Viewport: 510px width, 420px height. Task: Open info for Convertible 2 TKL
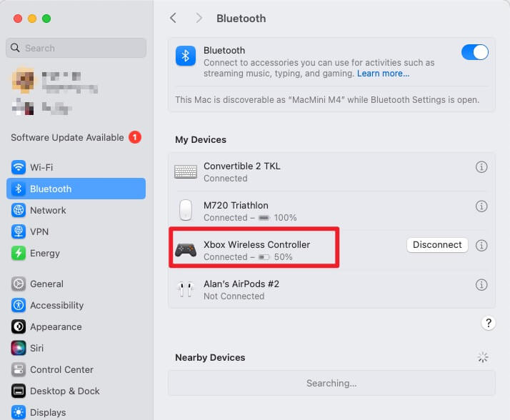coord(481,167)
